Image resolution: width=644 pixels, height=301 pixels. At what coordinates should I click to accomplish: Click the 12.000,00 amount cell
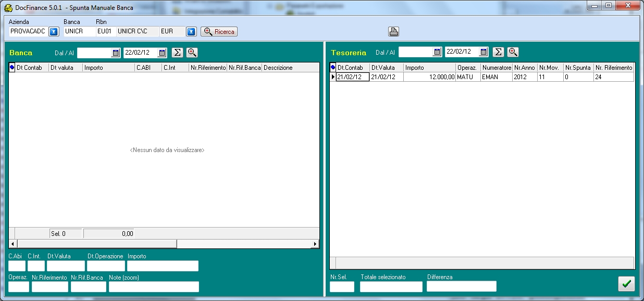[x=429, y=77]
